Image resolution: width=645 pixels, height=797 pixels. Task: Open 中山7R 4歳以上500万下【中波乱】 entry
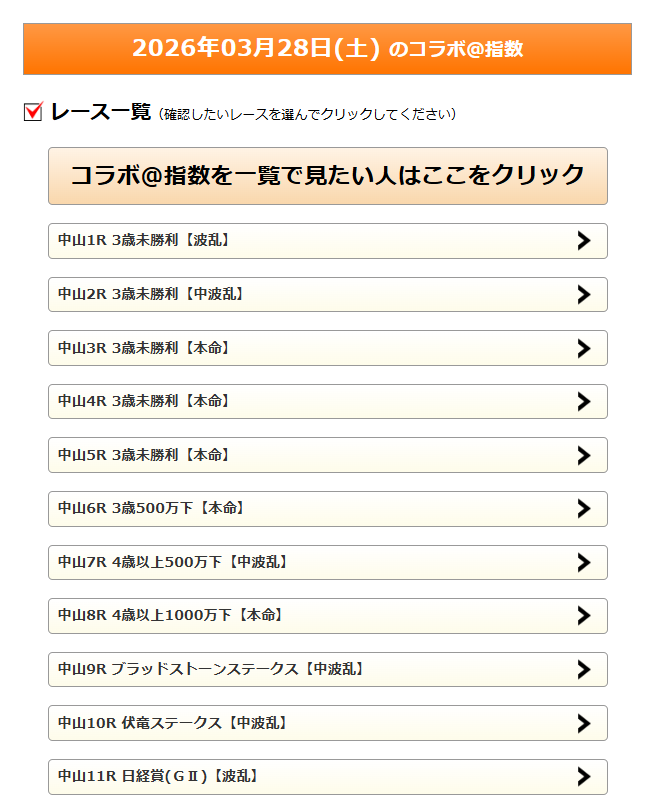(174, 562)
